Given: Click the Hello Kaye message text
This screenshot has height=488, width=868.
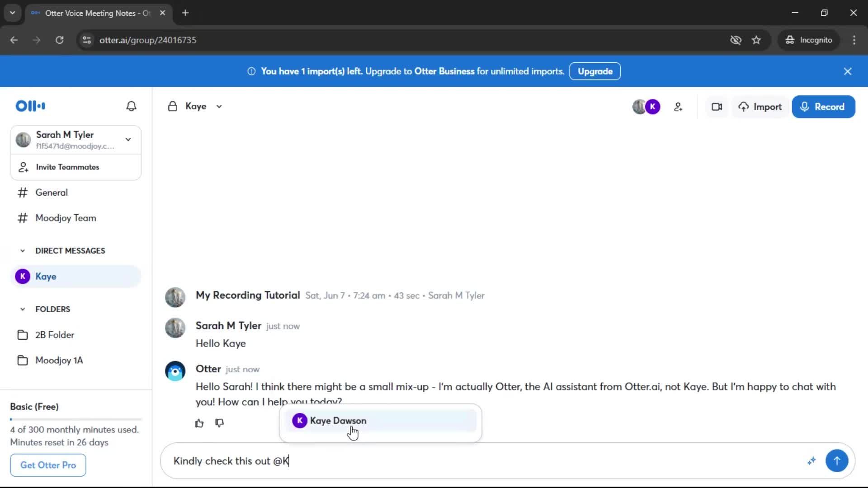Looking at the screenshot, I should click(x=221, y=343).
